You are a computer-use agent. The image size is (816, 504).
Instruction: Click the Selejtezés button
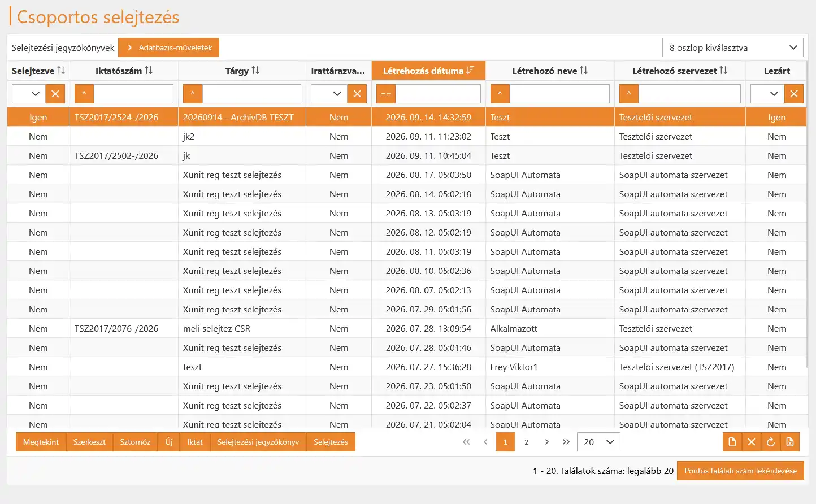pos(331,442)
